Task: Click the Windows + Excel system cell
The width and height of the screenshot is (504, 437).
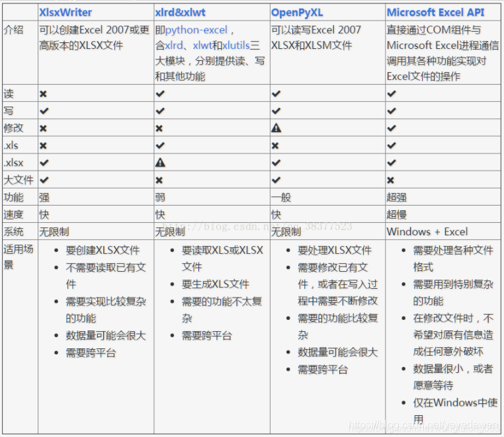Action: click(x=427, y=232)
